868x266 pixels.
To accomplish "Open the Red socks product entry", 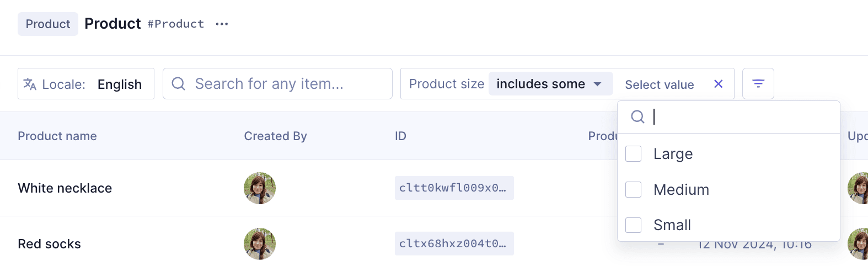I will tap(50, 244).
